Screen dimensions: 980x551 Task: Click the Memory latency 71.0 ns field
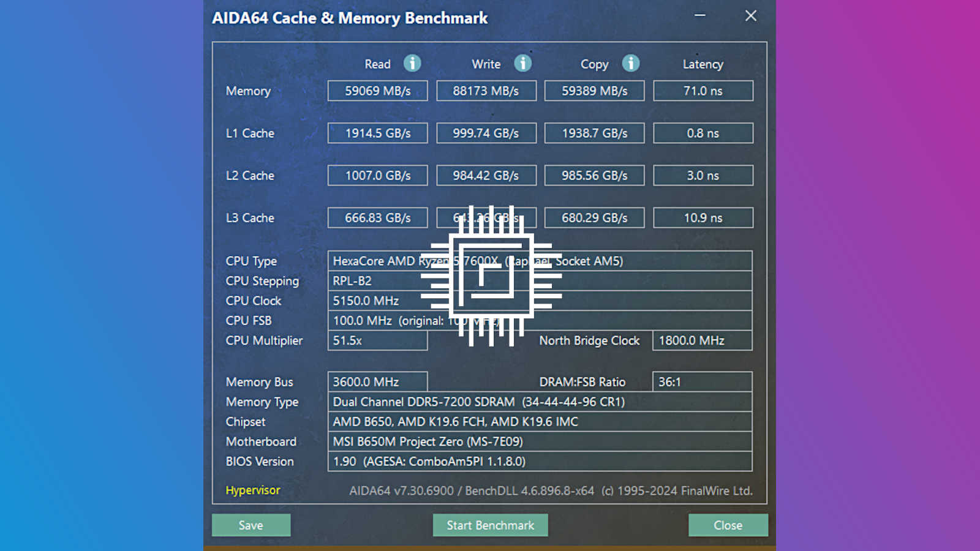tap(703, 91)
